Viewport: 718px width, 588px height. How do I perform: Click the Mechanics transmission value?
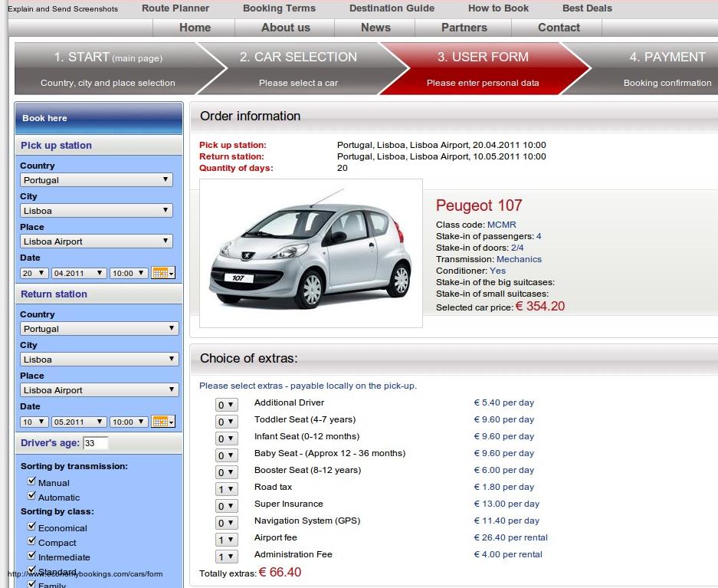[519, 259]
